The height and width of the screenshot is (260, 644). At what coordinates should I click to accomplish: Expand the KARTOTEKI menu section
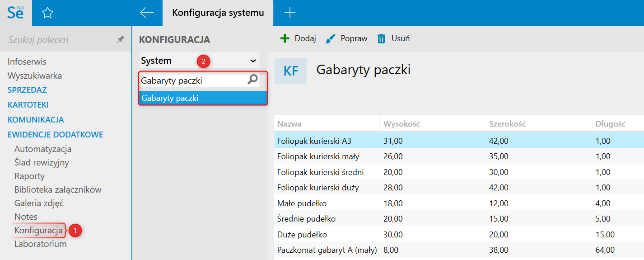pos(28,105)
